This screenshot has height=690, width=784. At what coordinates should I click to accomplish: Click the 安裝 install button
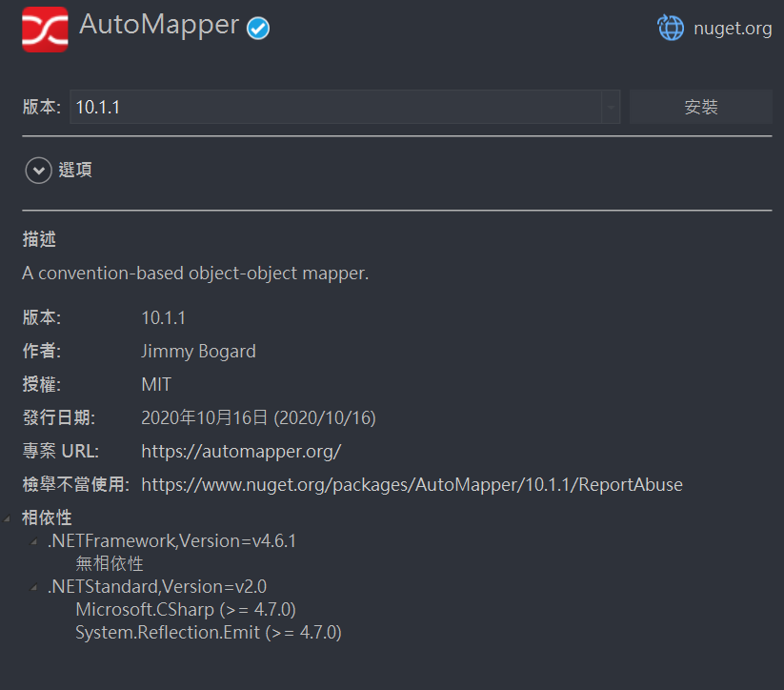click(x=701, y=107)
